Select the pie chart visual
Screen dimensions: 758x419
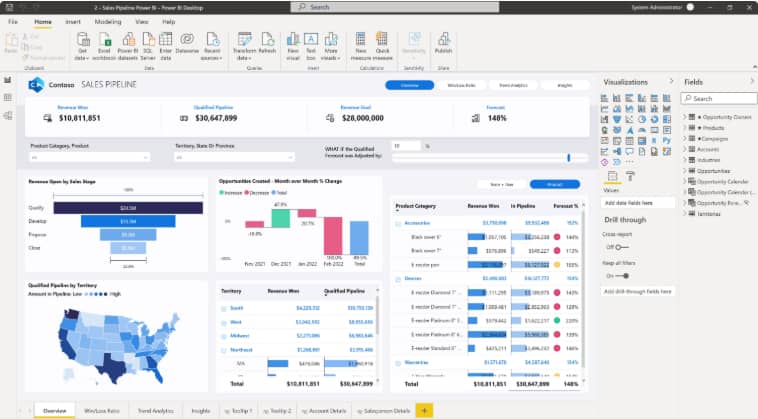point(642,119)
